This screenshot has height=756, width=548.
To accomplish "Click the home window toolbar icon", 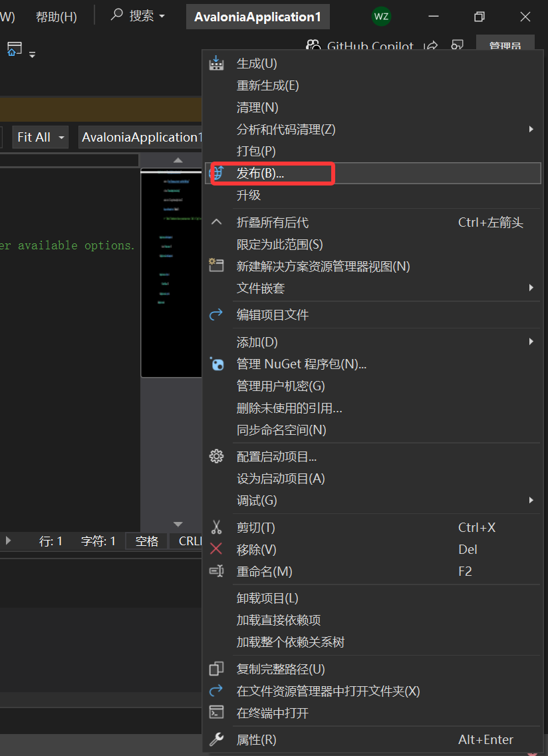I will click(15, 49).
